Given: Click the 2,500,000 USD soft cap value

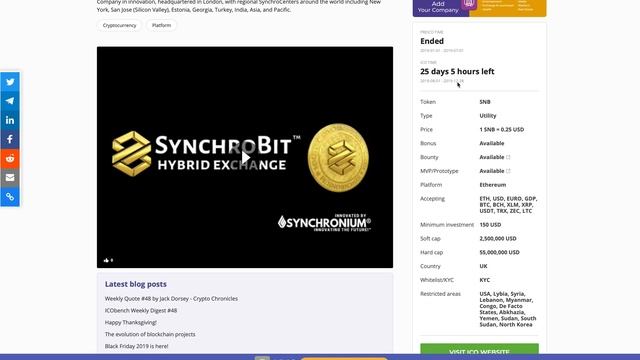Looking at the screenshot, I should (x=498, y=239).
